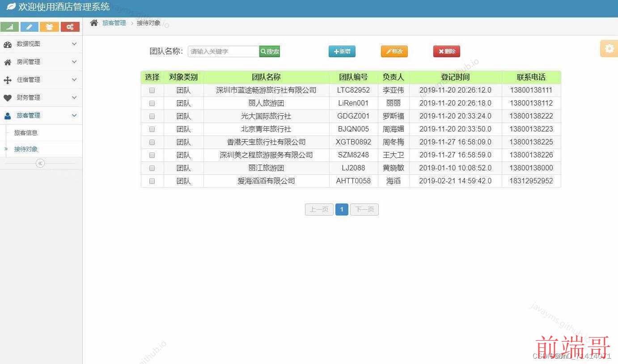Click timestamp 2019-01-10 10:08:52.0
The image size is (618, 364).
click(x=455, y=168)
